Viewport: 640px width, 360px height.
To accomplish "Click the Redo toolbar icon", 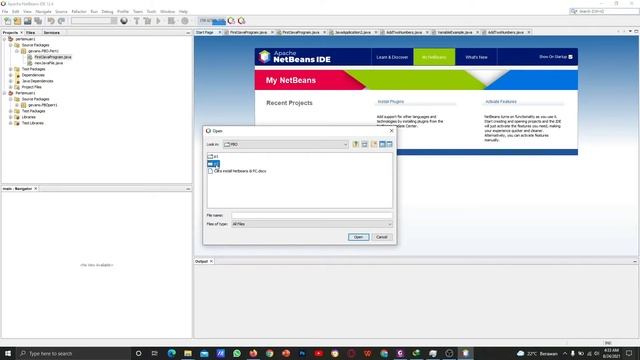I will point(61,21).
